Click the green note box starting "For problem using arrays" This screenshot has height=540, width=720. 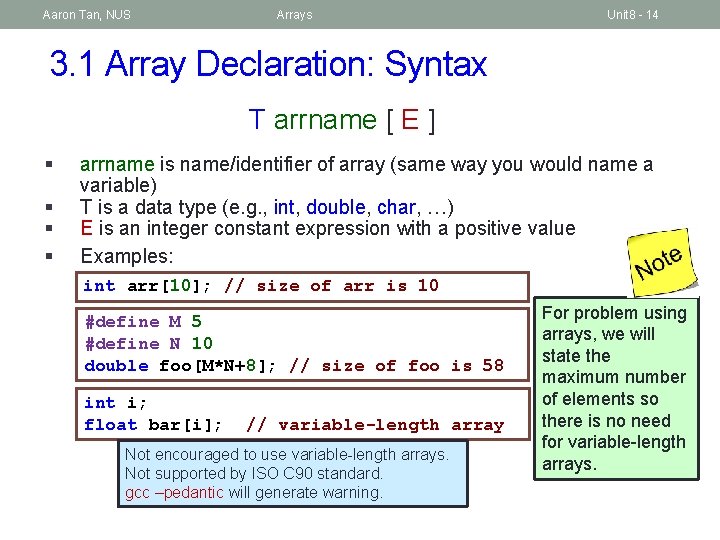tap(616, 388)
